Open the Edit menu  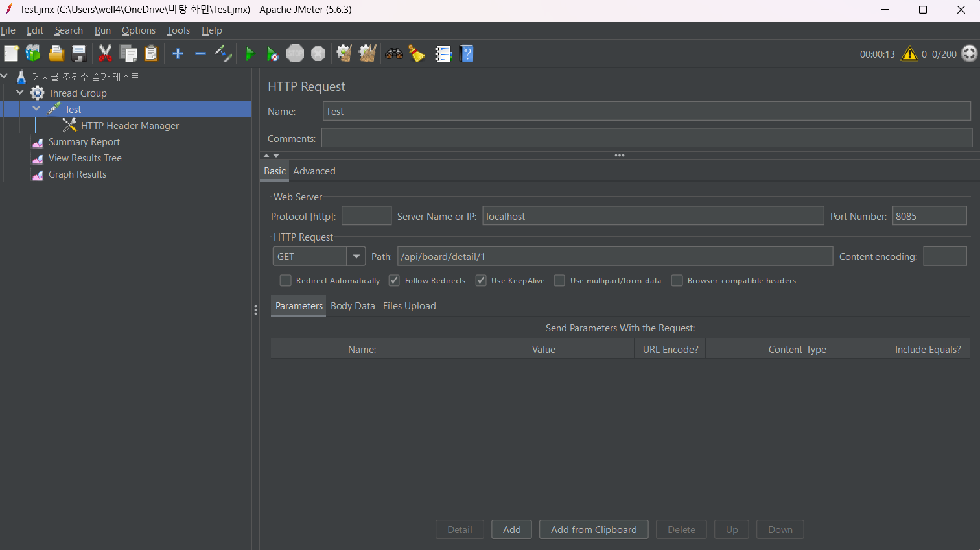coord(35,30)
